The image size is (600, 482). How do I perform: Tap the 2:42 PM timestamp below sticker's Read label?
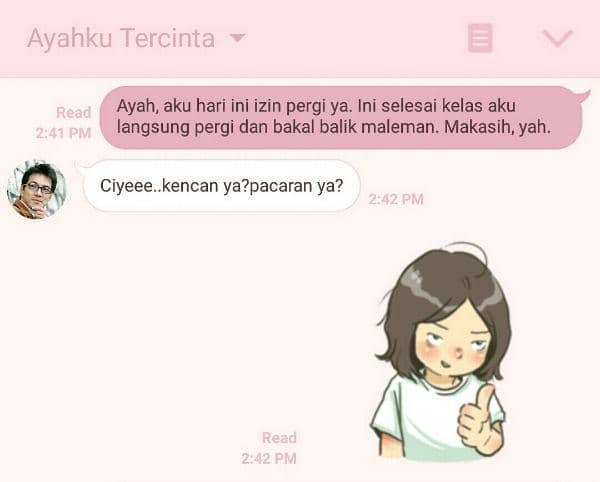click(269, 458)
